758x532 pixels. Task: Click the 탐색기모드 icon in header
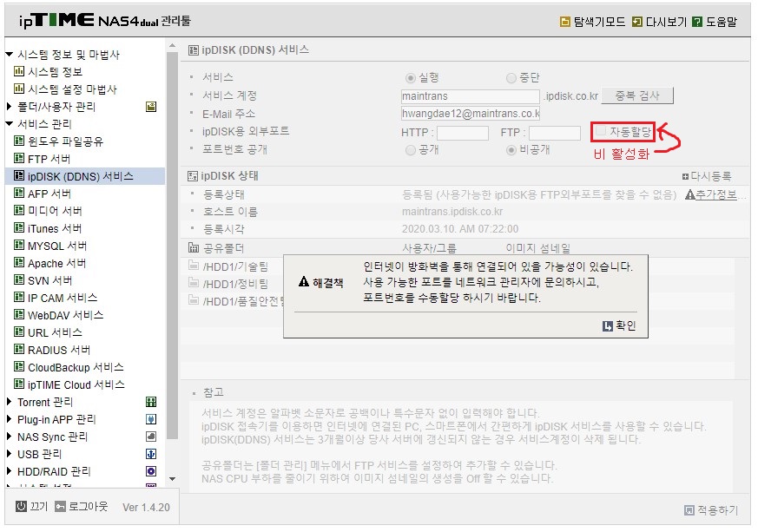pyautogui.click(x=564, y=22)
